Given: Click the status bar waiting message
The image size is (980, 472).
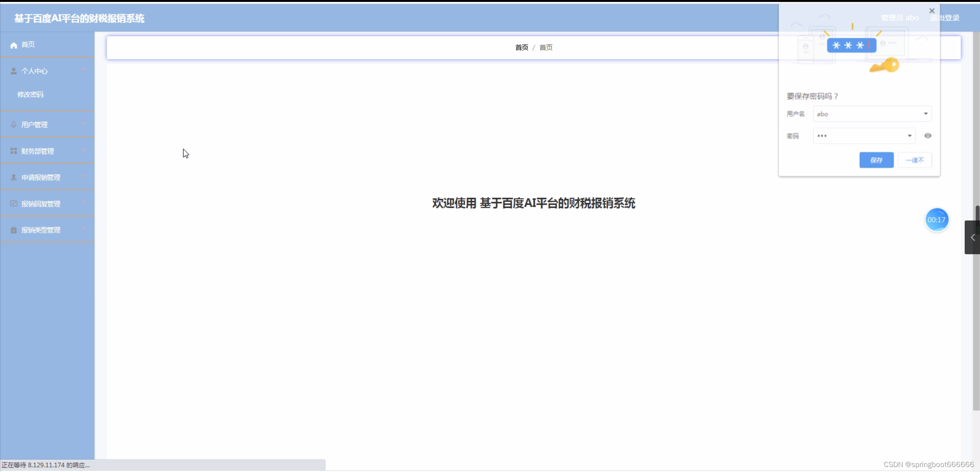Looking at the screenshot, I should click(x=46, y=465).
